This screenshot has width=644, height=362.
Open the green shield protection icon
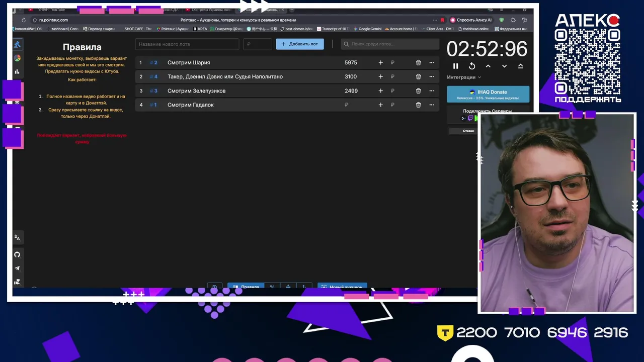click(502, 20)
